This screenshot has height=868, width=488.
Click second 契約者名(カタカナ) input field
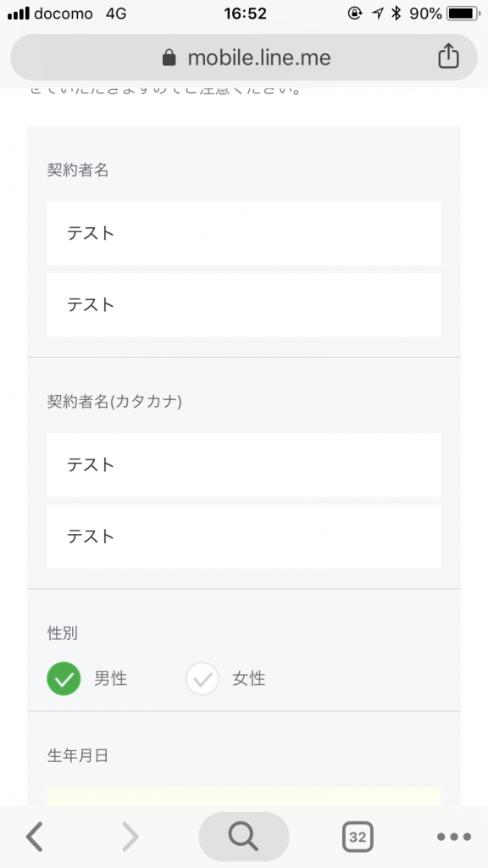click(244, 537)
